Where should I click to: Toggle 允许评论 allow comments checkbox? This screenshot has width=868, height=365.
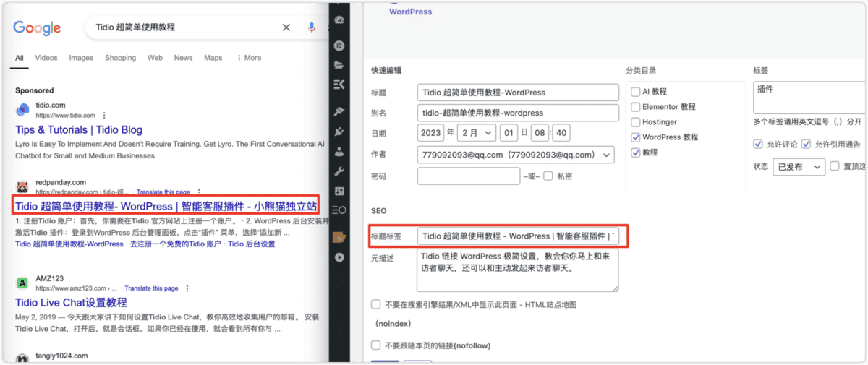pyautogui.click(x=758, y=145)
